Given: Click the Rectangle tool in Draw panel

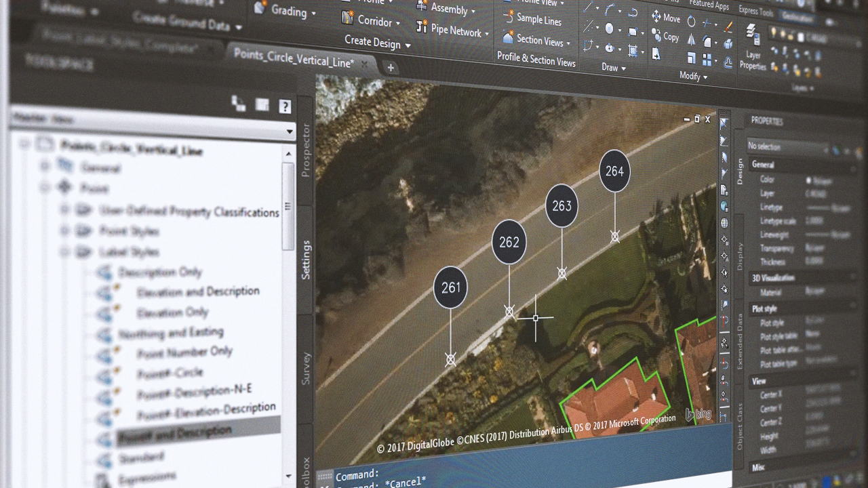Looking at the screenshot, I should tap(633, 31).
